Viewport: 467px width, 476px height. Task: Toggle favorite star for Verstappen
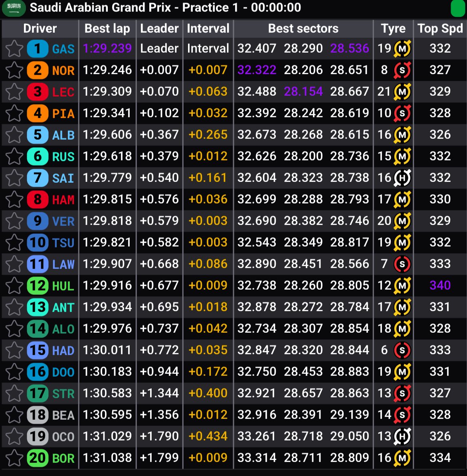(14, 221)
